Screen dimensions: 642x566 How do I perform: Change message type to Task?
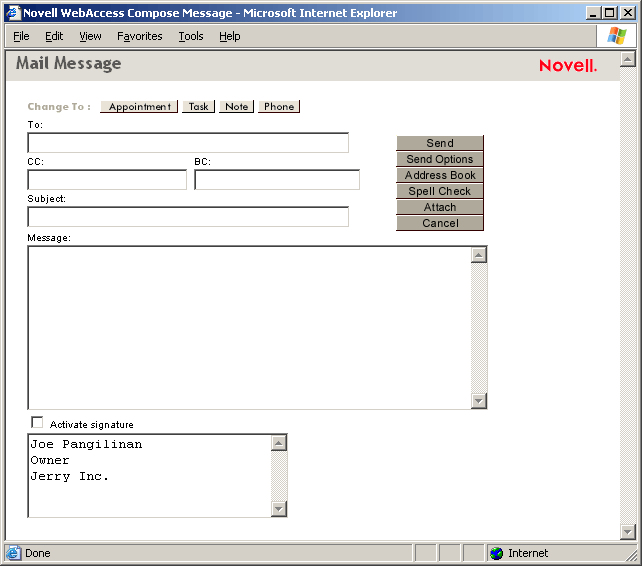pyautogui.click(x=199, y=106)
